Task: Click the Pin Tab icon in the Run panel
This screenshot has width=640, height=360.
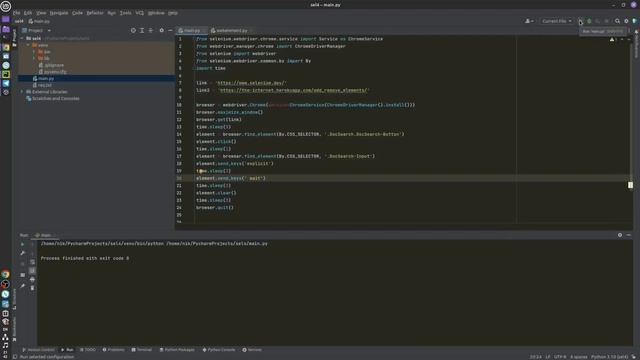Action: point(22,286)
